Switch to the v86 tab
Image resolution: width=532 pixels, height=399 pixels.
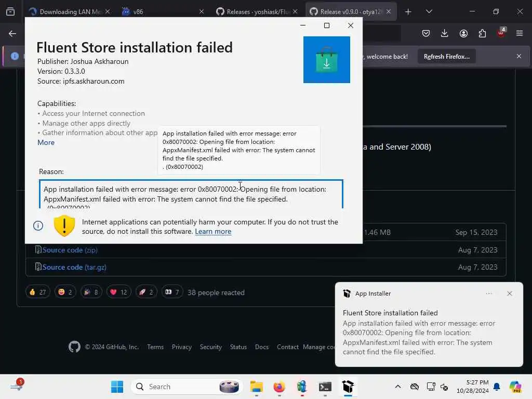(163, 11)
